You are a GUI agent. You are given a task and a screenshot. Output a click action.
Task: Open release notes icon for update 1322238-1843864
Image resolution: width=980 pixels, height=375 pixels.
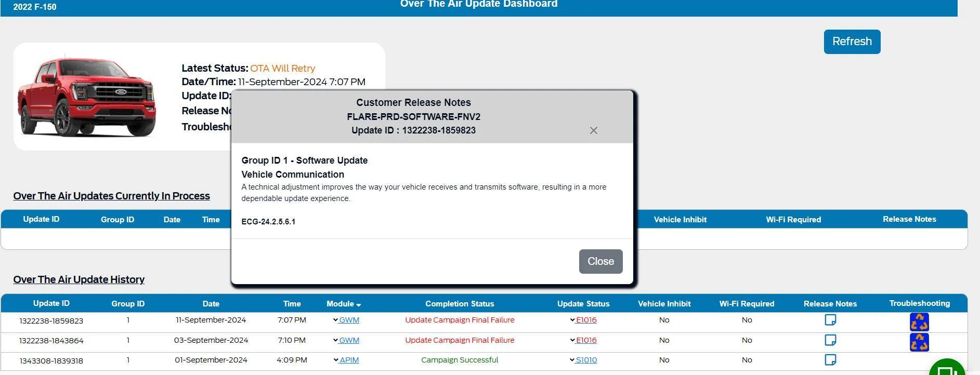pyautogui.click(x=830, y=340)
